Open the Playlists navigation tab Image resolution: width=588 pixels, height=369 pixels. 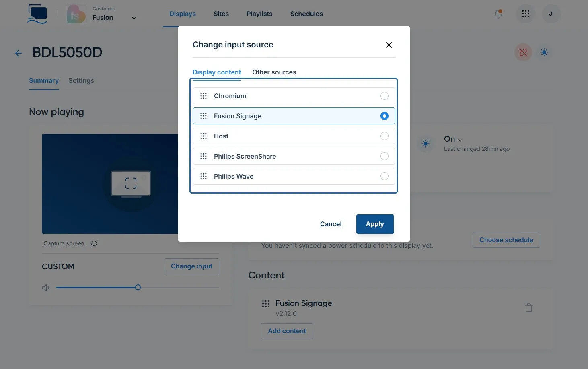259,14
